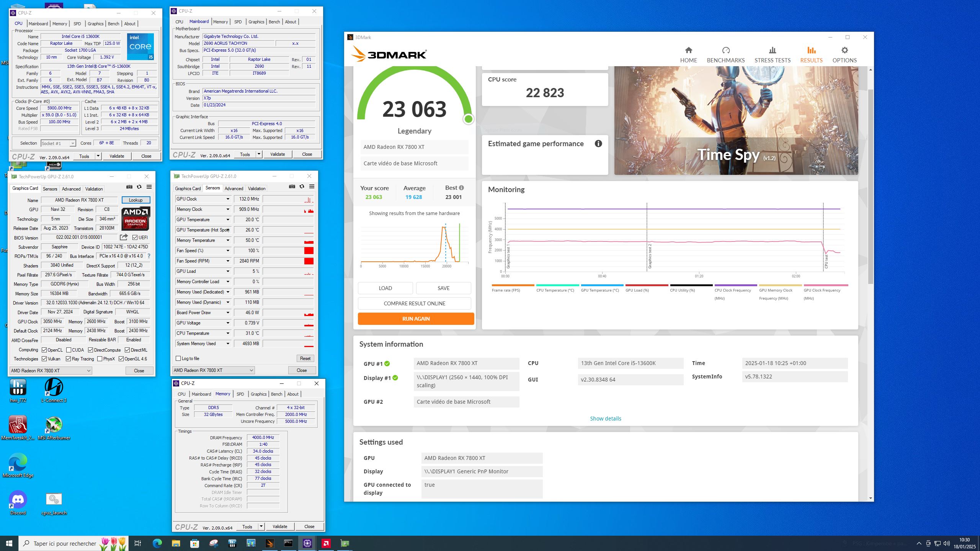The image size is (980, 551).
Task: Open hwi_772 desktop icon
Action: click(18, 390)
